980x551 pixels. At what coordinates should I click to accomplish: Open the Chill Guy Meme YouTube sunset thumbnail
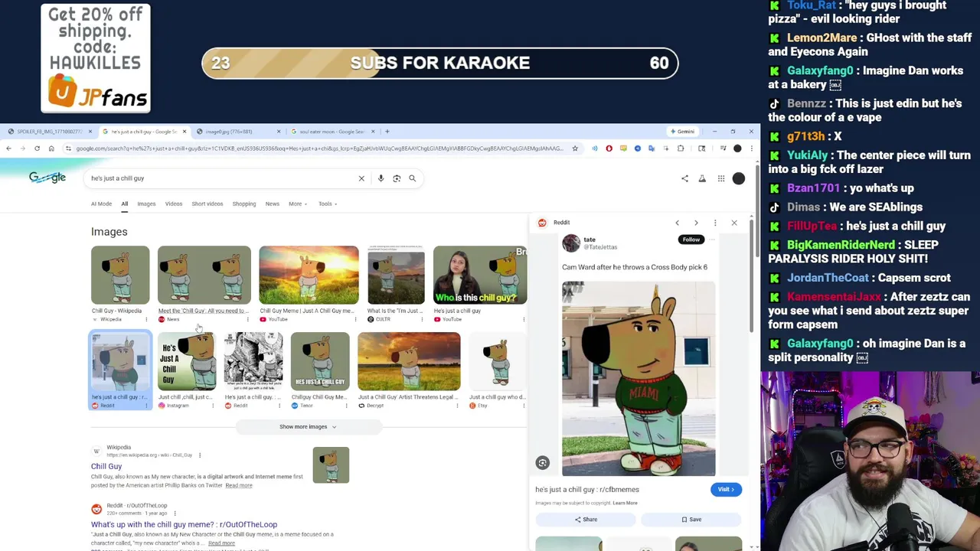click(x=309, y=275)
